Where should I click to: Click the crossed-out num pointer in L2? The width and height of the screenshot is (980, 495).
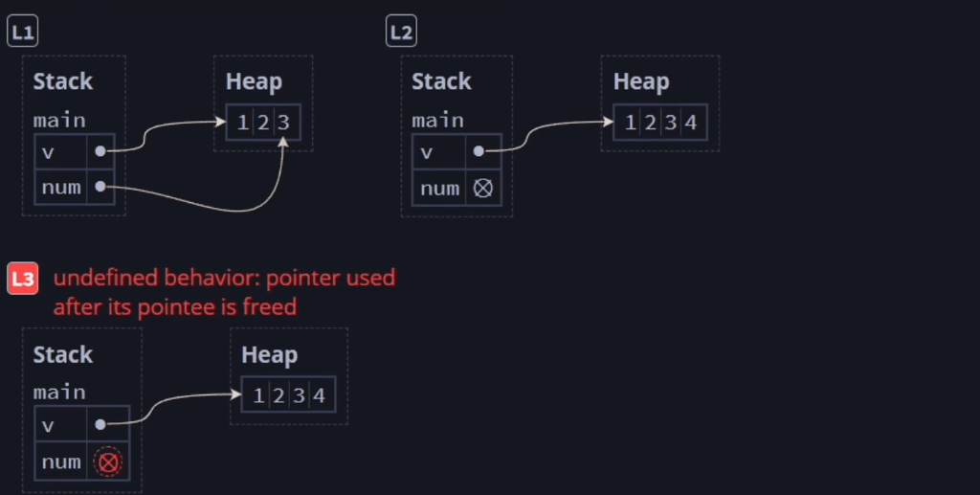(x=482, y=188)
